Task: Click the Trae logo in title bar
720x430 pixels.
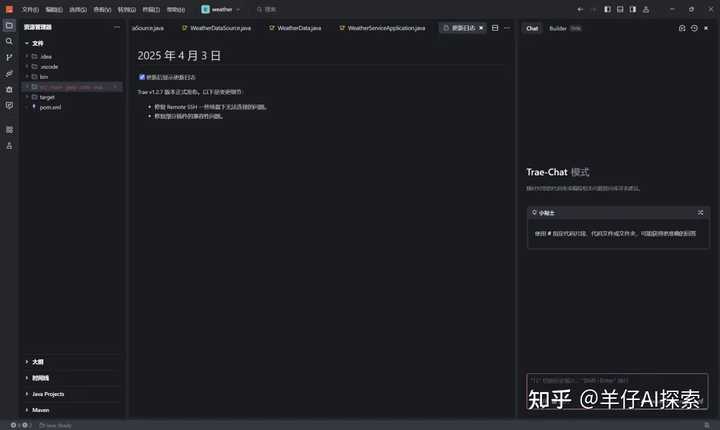Action: pos(9,9)
